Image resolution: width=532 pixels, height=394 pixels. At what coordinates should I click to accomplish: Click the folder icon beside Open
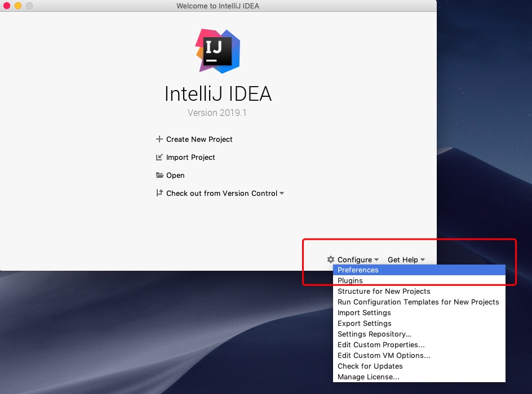click(159, 175)
